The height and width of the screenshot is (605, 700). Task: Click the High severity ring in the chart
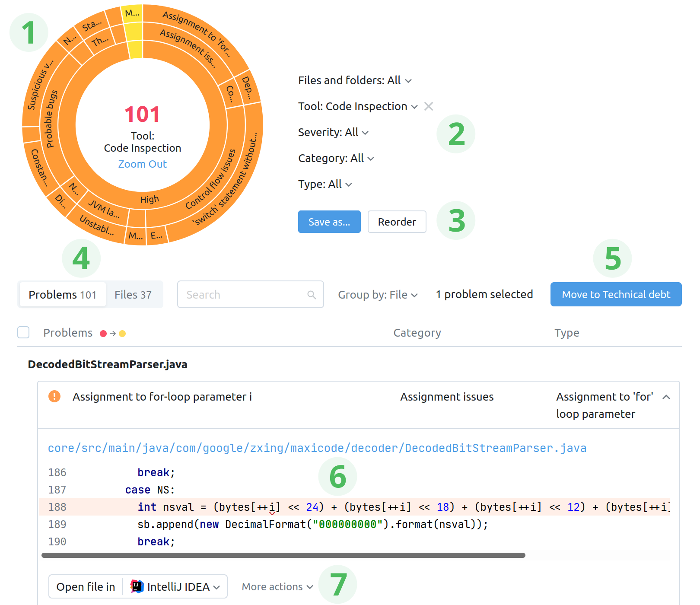[x=150, y=199]
